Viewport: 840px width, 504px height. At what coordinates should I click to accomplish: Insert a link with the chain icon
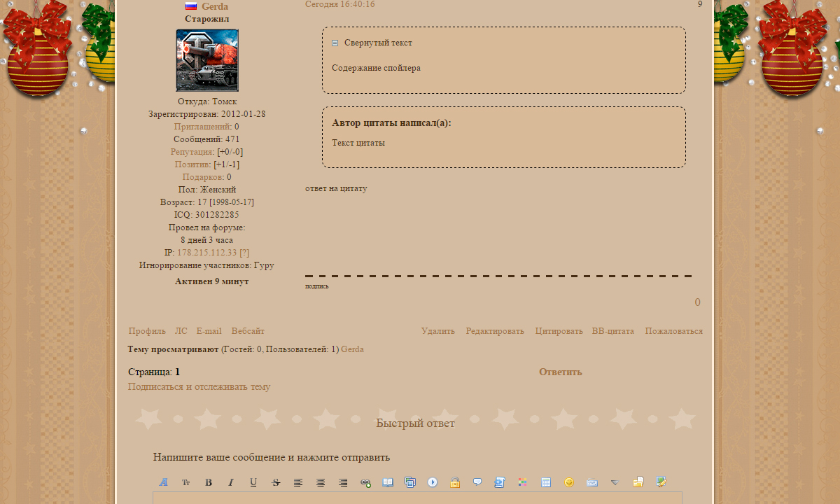coord(365,482)
